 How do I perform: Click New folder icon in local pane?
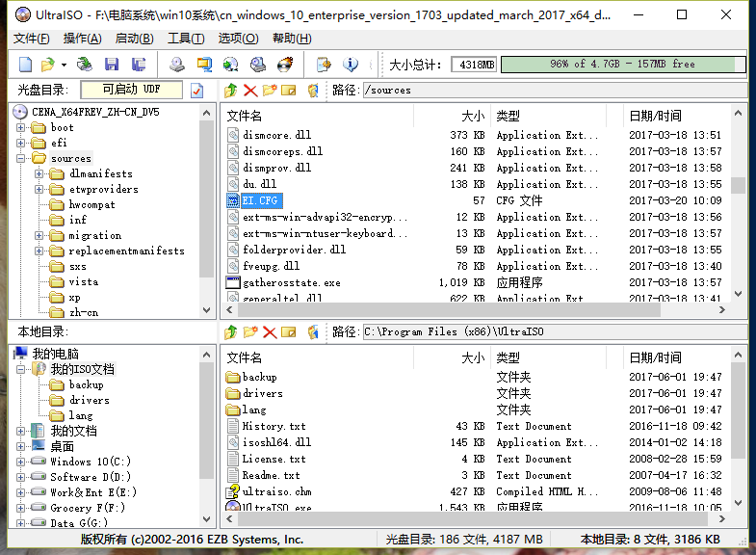tap(250, 331)
